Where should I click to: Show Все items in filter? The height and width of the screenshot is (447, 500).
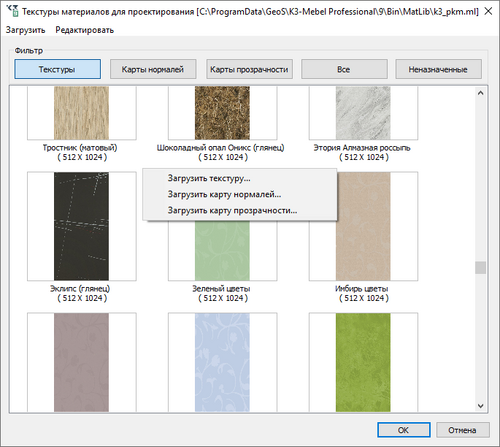(x=344, y=69)
